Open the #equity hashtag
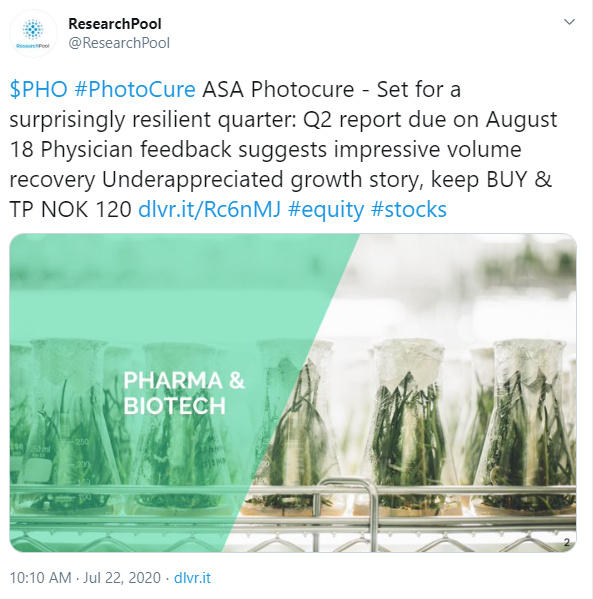 click(326, 210)
